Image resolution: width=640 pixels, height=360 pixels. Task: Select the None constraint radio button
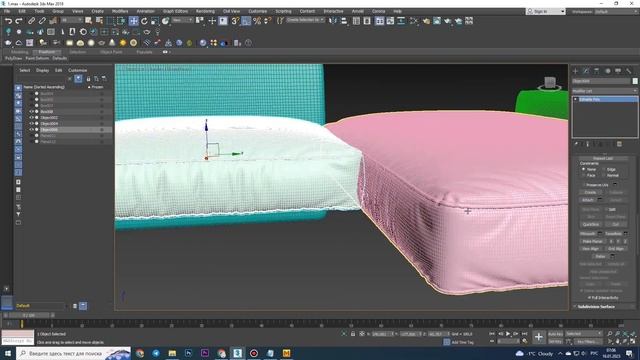point(584,169)
